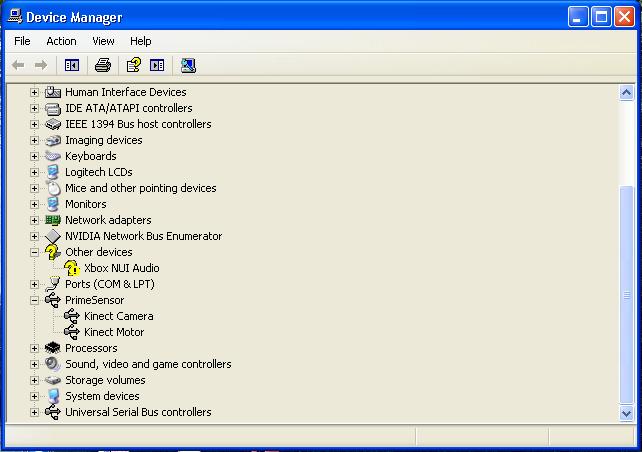The height and width of the screenshot is (452, 642).
Task: Expand Monitors node
Action: coord(34,204)
